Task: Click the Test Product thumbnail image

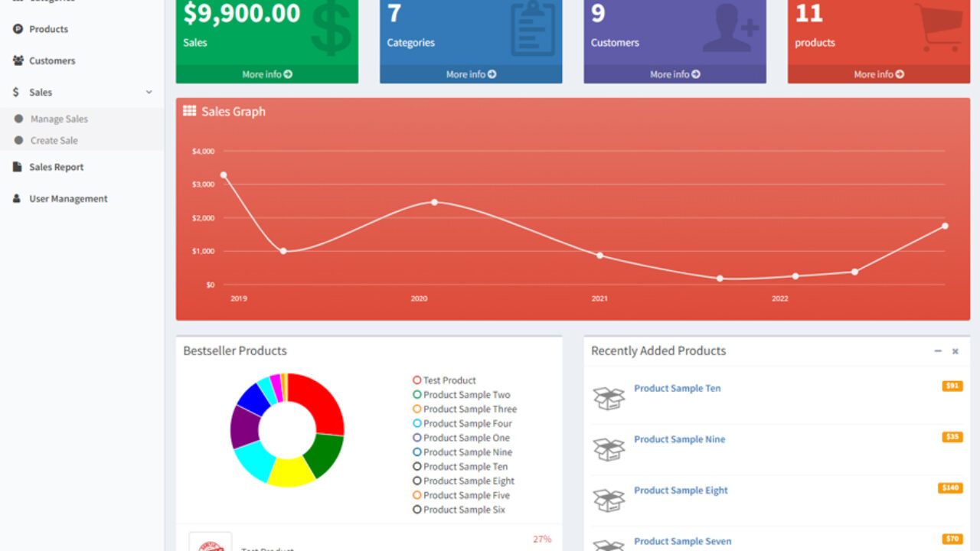Action: pos(211,542)
